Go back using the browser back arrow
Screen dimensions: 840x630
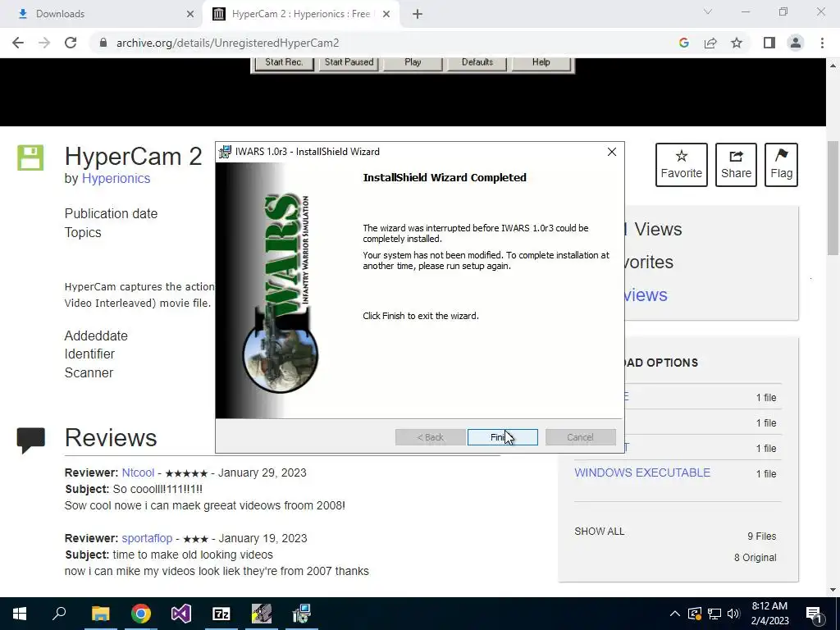[18, 43]
